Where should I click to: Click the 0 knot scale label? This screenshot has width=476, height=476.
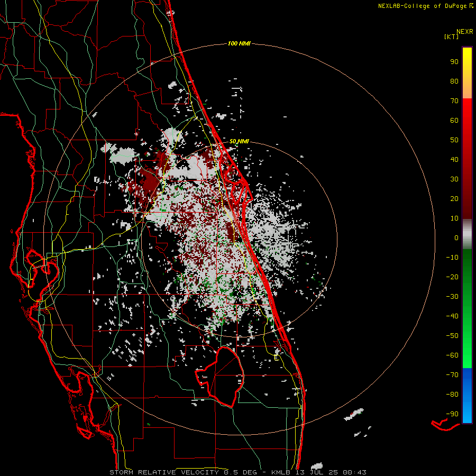pos(456,237)
